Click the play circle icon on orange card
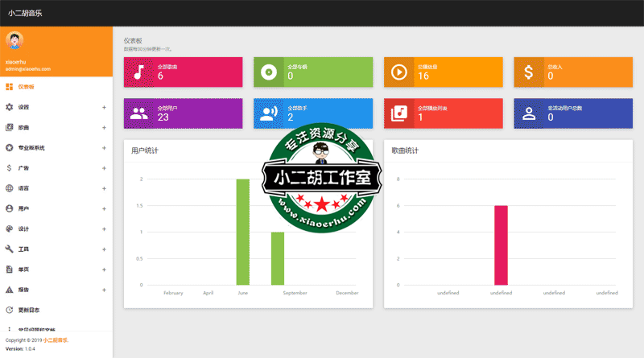 click(398, 72)
